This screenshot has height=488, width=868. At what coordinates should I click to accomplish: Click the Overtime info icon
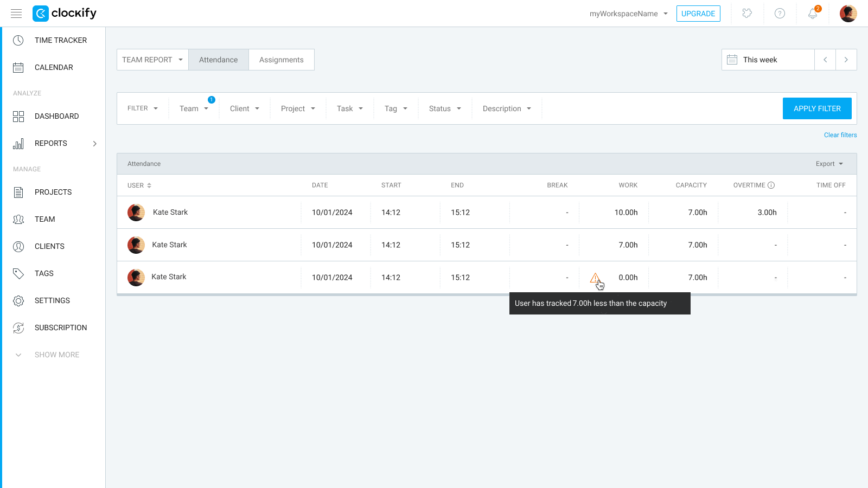(x=771, y=185)
